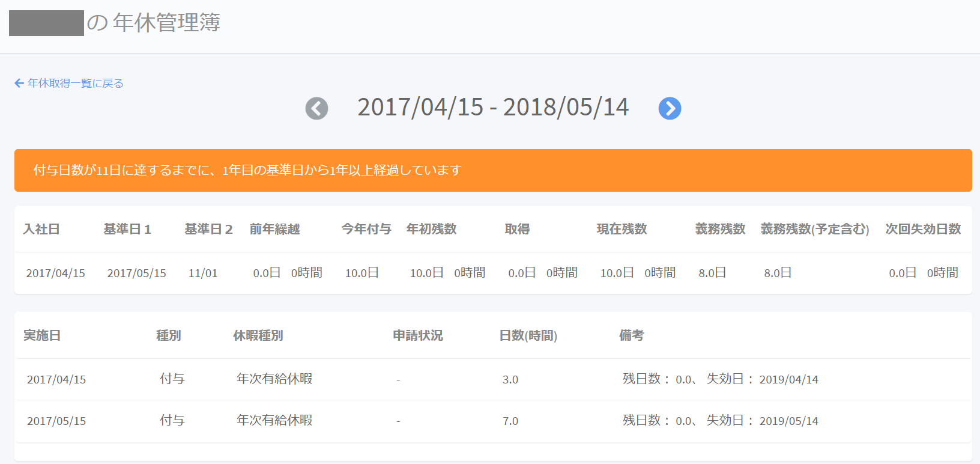
Task: Click the 種別 column header
Action: (169, 335)
